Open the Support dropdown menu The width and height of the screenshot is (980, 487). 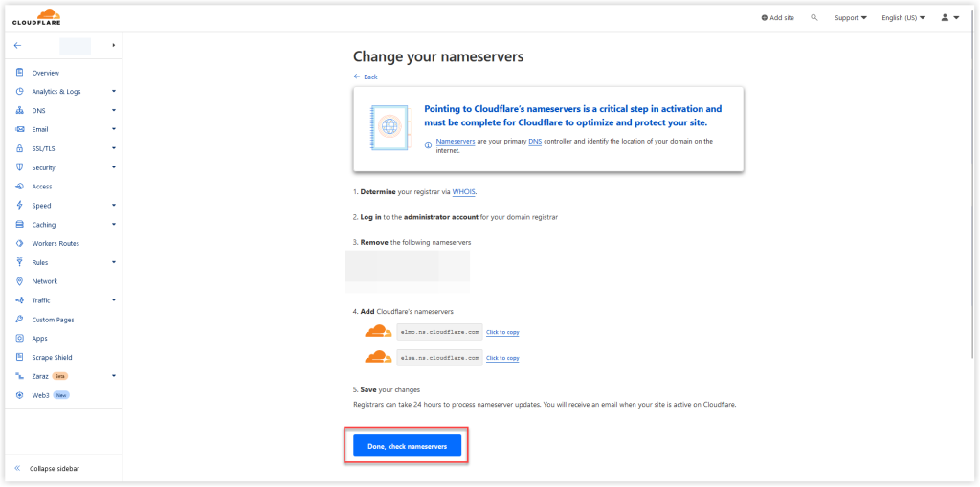pos(851,17)
